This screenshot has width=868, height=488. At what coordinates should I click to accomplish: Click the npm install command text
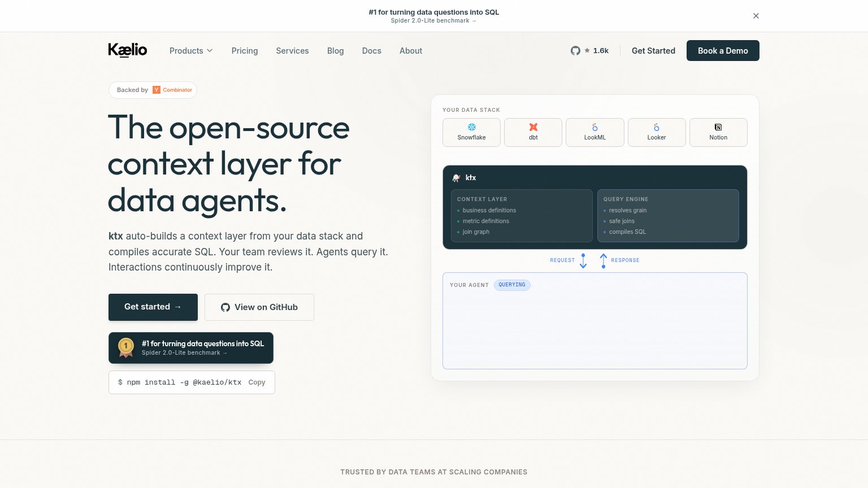[x=184, y=382]
